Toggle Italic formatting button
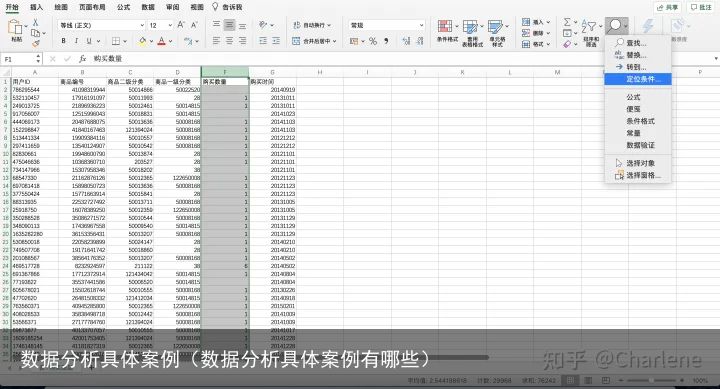This screenshot has height=389, width=720. point(76,41)
